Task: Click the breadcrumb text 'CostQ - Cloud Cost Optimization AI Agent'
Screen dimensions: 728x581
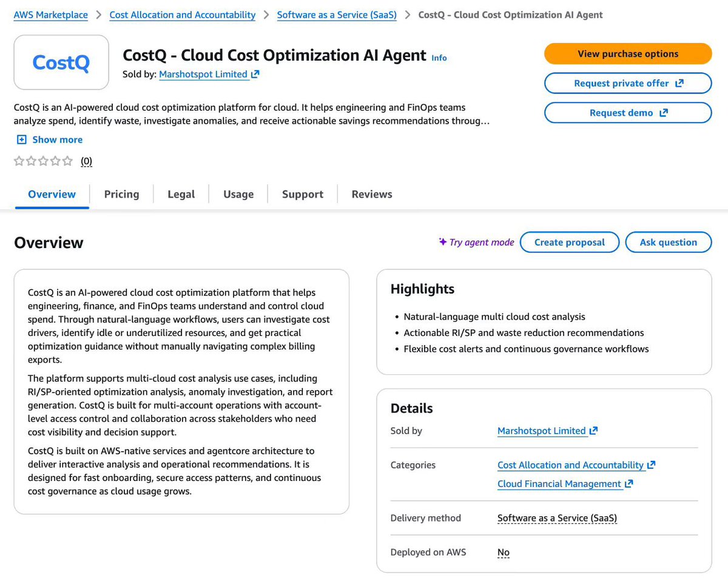Action: [511, 15]
